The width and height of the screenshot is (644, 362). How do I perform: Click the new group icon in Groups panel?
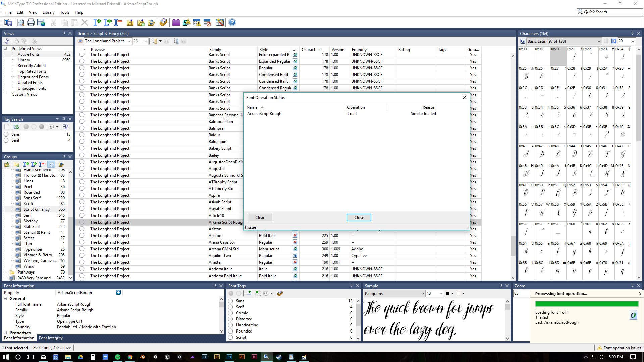point(7,164)
